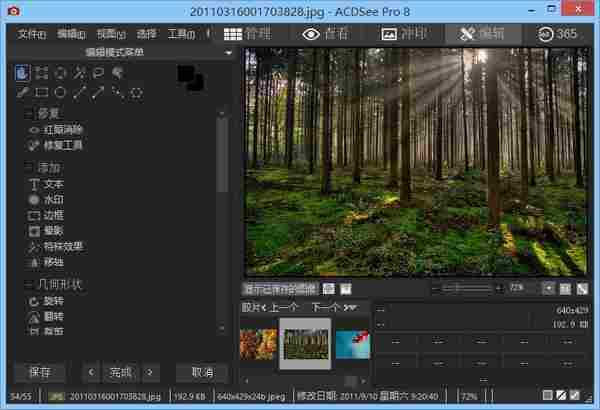The image size is (600, 410).
Task: Choose the Vignette tool (晕影)
Action: pyautogui.click(x=52, y=231)
